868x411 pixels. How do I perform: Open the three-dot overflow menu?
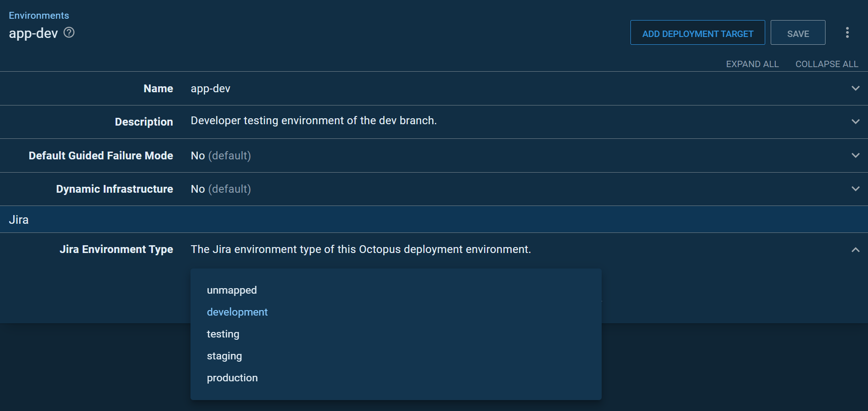[847, 32]
